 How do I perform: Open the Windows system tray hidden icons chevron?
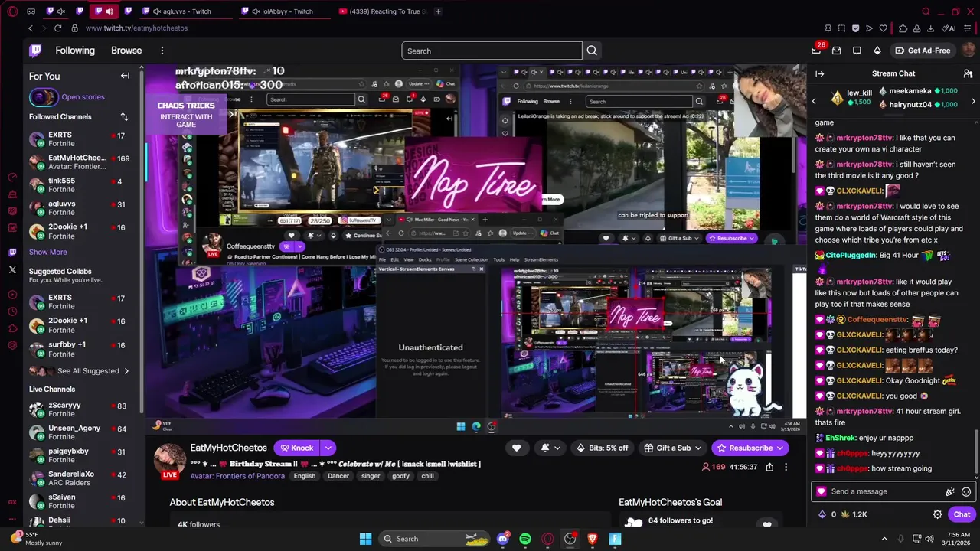tap(884, 539)
